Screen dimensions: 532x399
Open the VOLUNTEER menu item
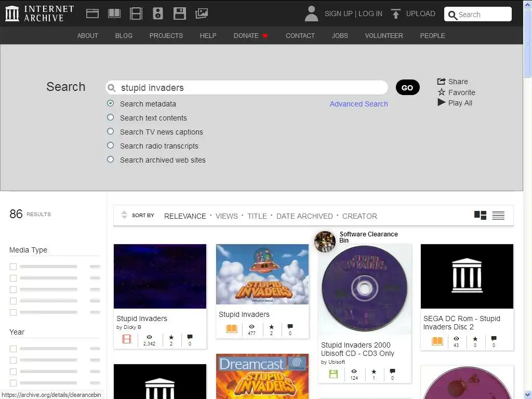coord(384,36)
